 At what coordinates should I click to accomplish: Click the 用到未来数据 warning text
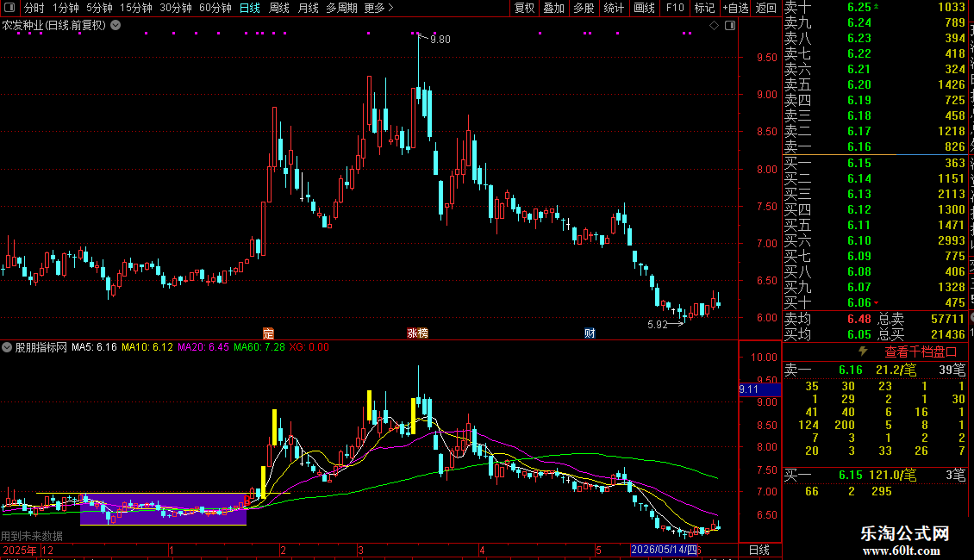(32, 536)
